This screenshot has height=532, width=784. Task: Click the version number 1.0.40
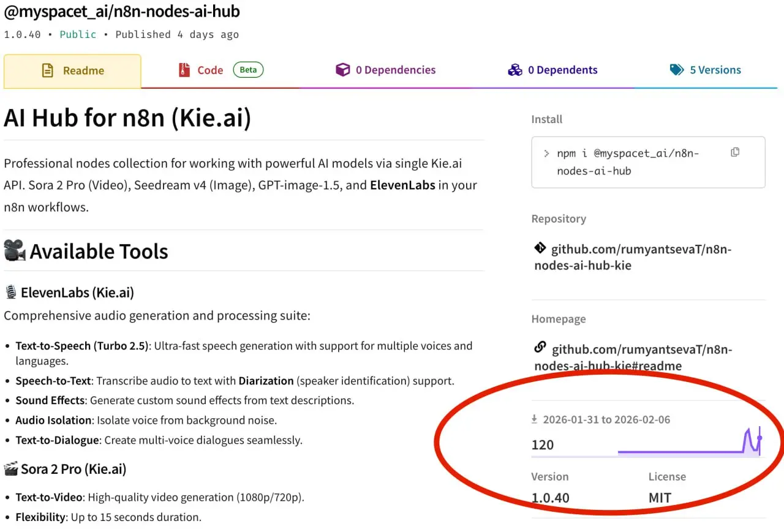point(550,497)
